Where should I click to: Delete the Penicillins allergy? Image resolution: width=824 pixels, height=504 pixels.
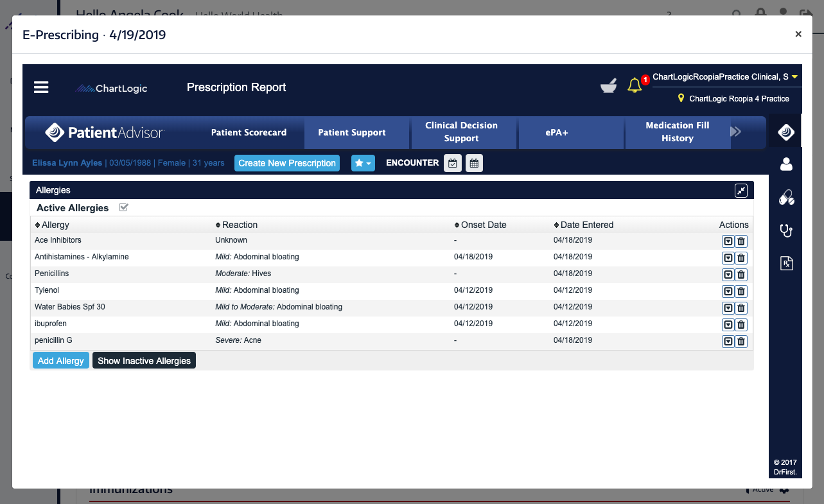pos(741,275)
